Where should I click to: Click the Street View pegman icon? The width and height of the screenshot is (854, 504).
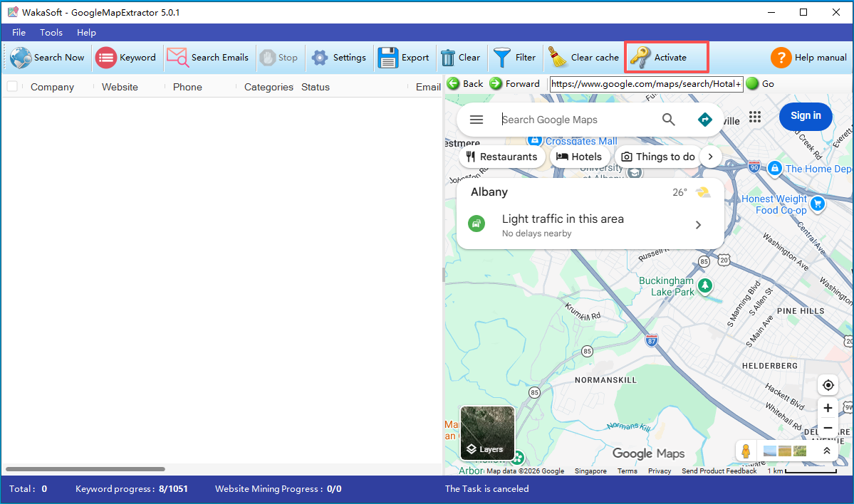(746, 451)
